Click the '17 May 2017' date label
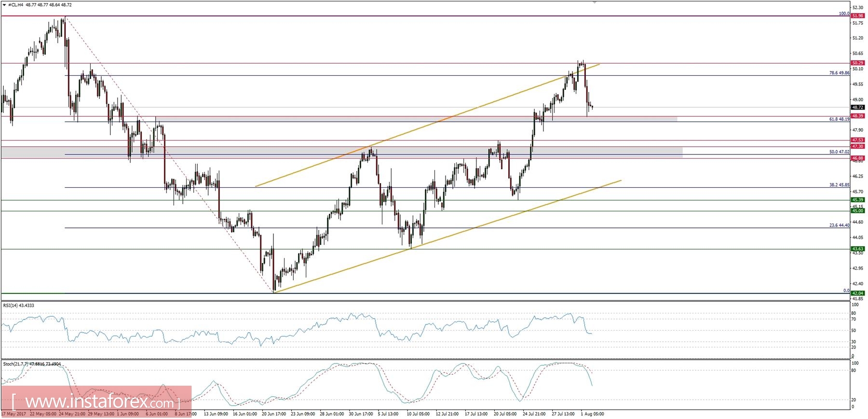This screenshot has height=419, width=868. (14, 414)
